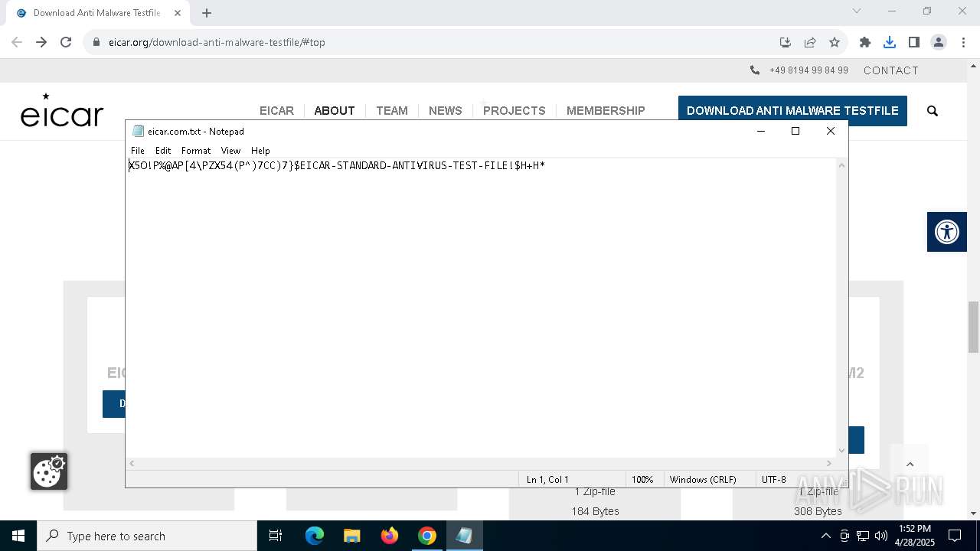Expand Chrome tab search chevron
Screen dimensions: 980x551
pyautogui.click(x=857, y=11)
